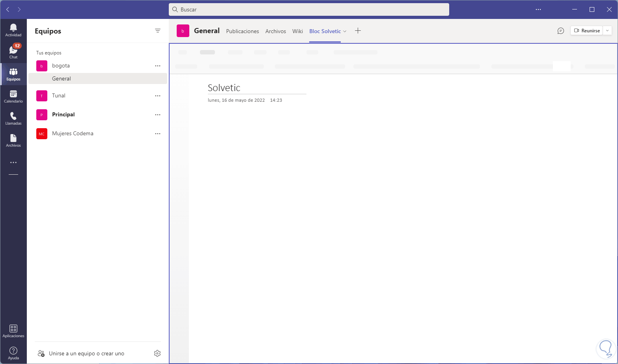Add a new tab with plus icon
The image size is (618, 364).
click(358, 31)
